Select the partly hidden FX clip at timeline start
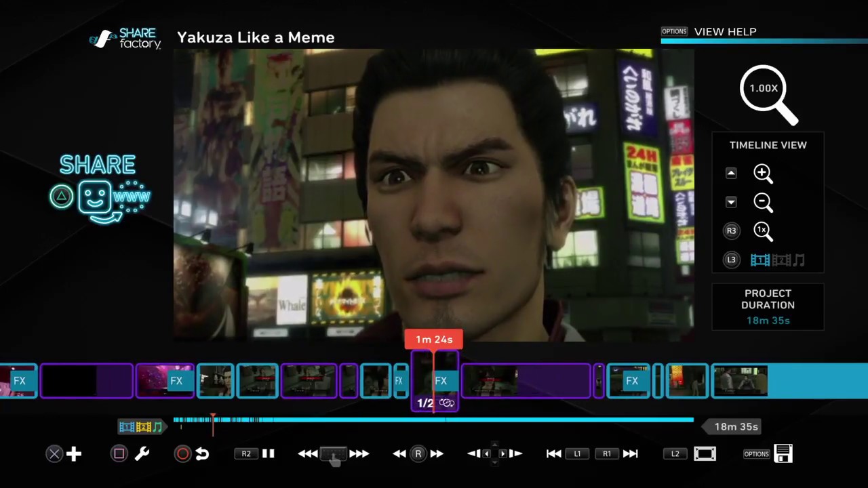 pyautogui.click(x=18, y=380)
